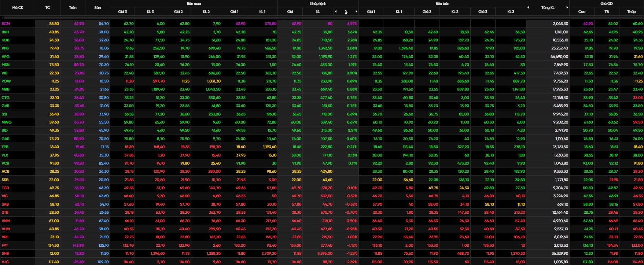
Task: Open the BVH stock symbol
Action: pyautogui.click(x=5, y=32)
